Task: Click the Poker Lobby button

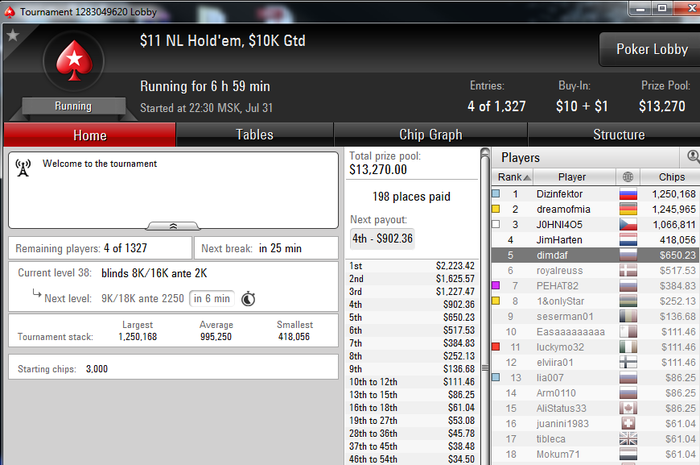Action: [651, 49]
